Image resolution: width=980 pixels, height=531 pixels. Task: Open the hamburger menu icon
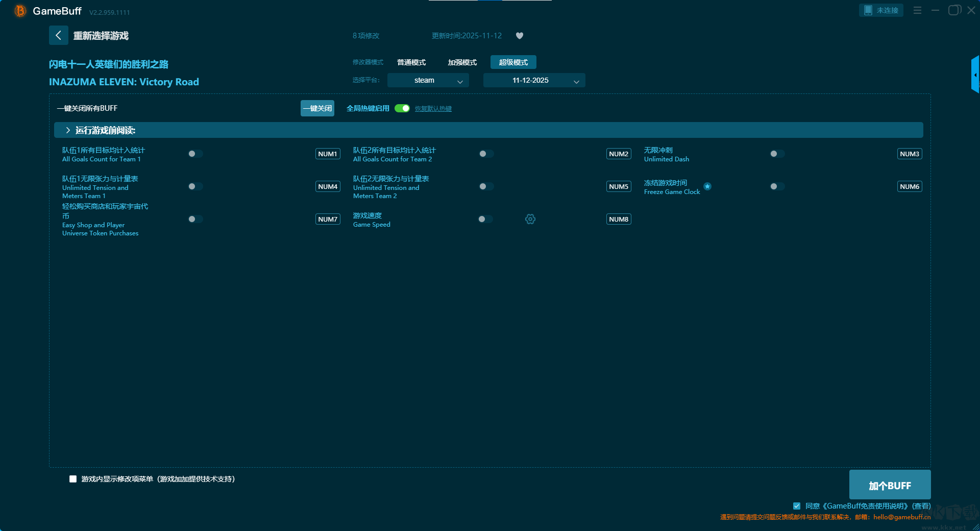click(917, 10)
